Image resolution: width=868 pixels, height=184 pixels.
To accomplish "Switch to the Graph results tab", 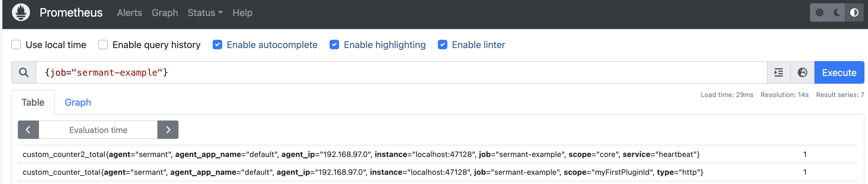I will 78,102.
